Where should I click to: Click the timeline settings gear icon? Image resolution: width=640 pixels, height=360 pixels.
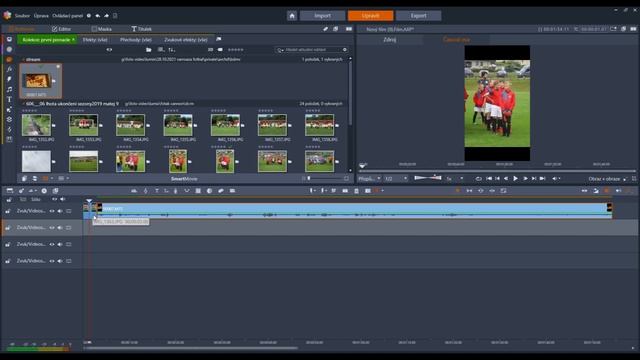click(44, 191)
